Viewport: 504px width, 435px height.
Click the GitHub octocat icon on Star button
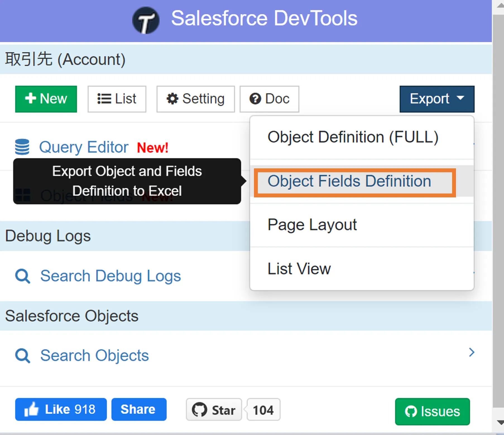pos(199,410)
